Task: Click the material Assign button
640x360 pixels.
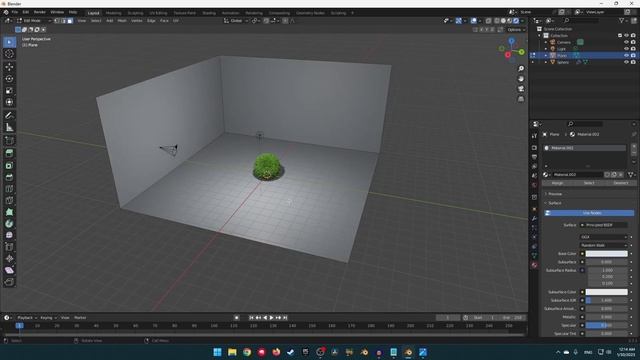Action: click(x=557, y=183)
